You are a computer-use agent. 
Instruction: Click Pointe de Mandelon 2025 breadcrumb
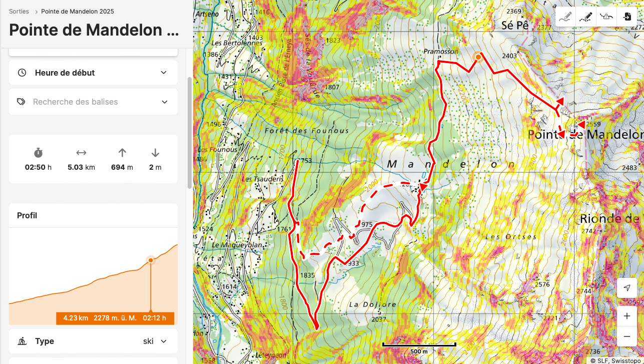[78, 11]
